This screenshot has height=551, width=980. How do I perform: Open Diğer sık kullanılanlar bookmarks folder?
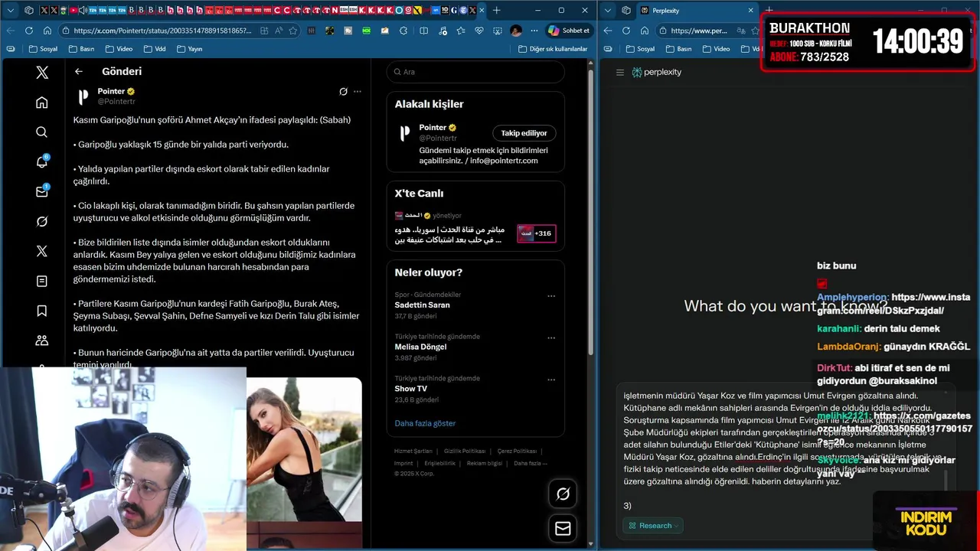(x=553, y=49)
